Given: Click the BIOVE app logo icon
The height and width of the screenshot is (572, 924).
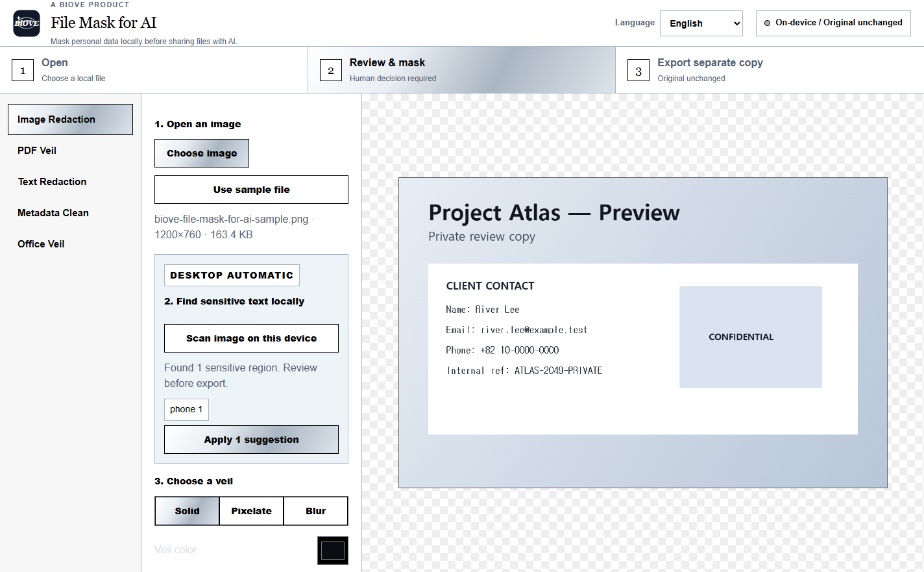Looking at the screenshot, I should point(27,23).
